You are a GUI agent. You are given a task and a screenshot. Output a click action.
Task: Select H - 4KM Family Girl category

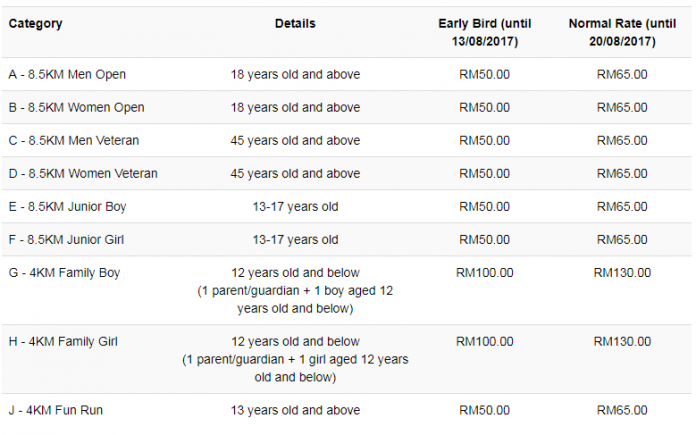click(63, 342)
